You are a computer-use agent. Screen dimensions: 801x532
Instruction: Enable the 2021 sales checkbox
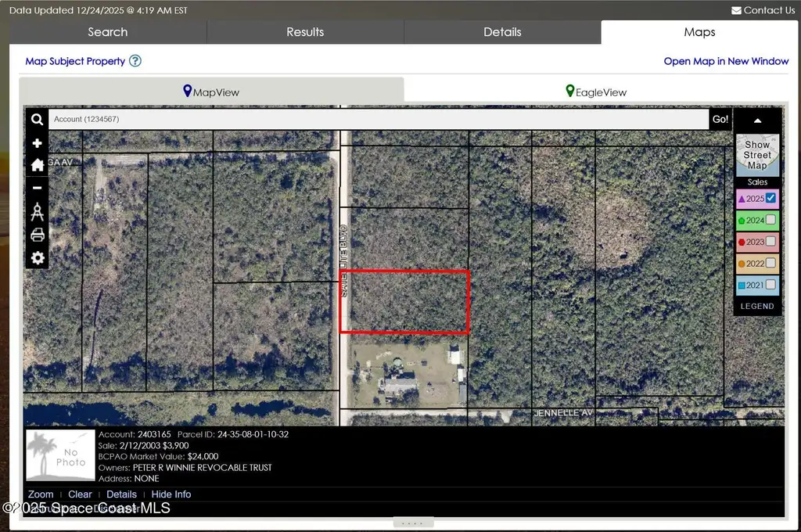[x=770, y=284]
